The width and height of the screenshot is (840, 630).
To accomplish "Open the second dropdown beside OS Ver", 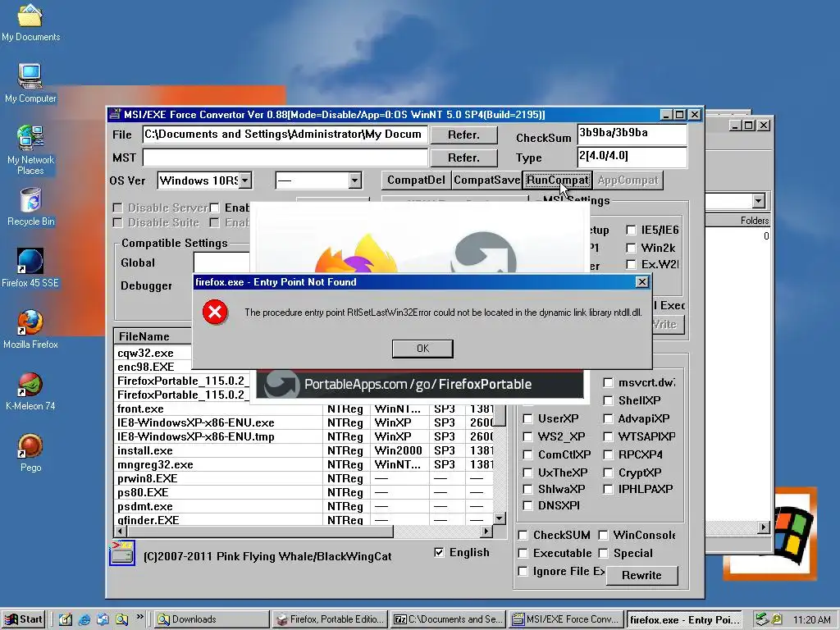I will coord(354,180).
